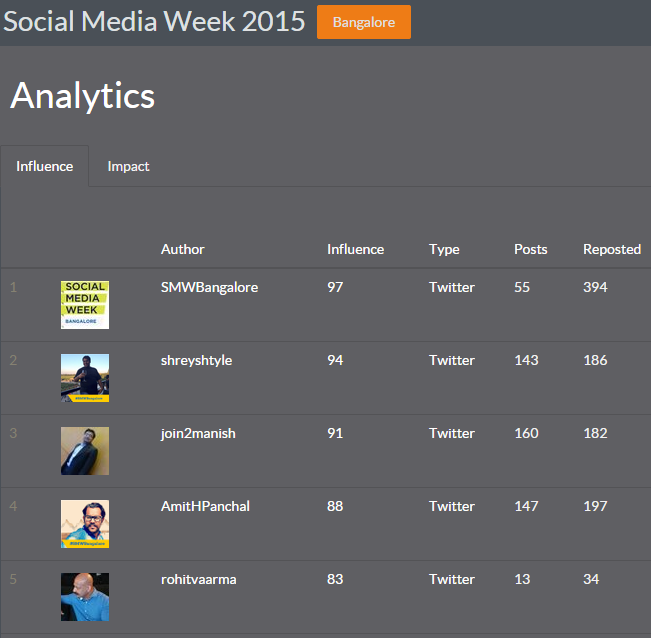Click author name rohitvaarma
Viewport: 651px width, 638px height.
coord(198,579)
